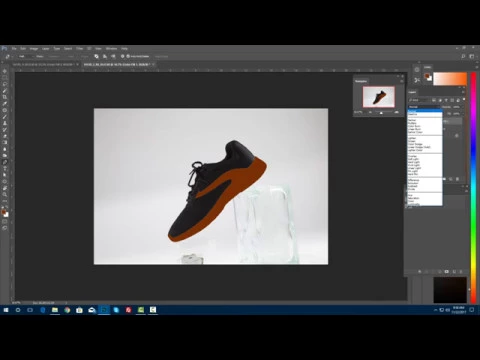Open the workspace switcher icon
Screen dimensions: 480x360
point(472,56)
